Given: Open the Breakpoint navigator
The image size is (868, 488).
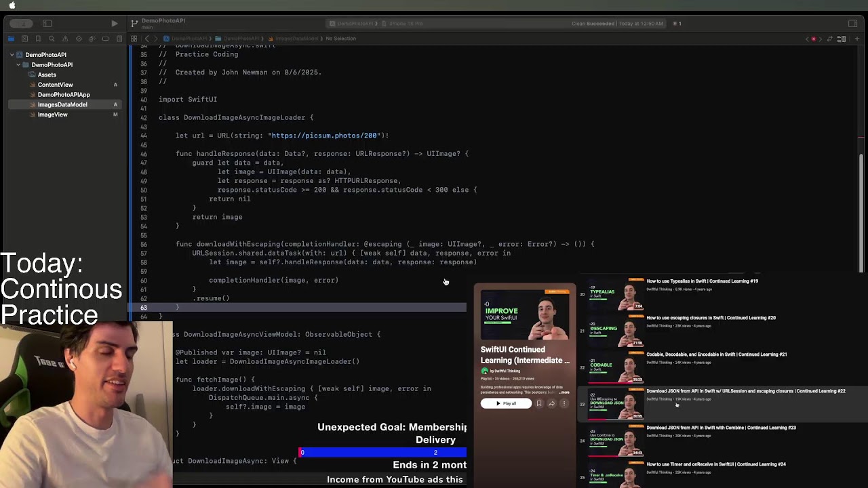Looking at the screenshot, I should tap(106, 39).
